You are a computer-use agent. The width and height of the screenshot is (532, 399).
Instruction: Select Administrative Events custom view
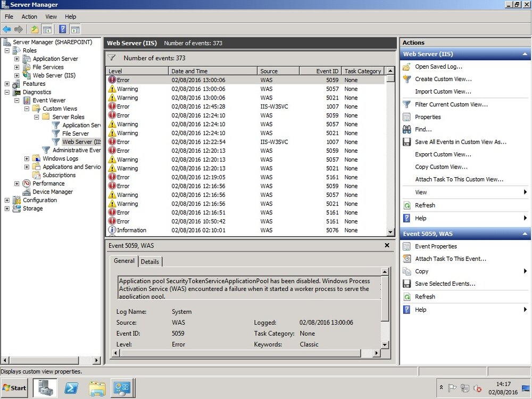click(76, 150)
